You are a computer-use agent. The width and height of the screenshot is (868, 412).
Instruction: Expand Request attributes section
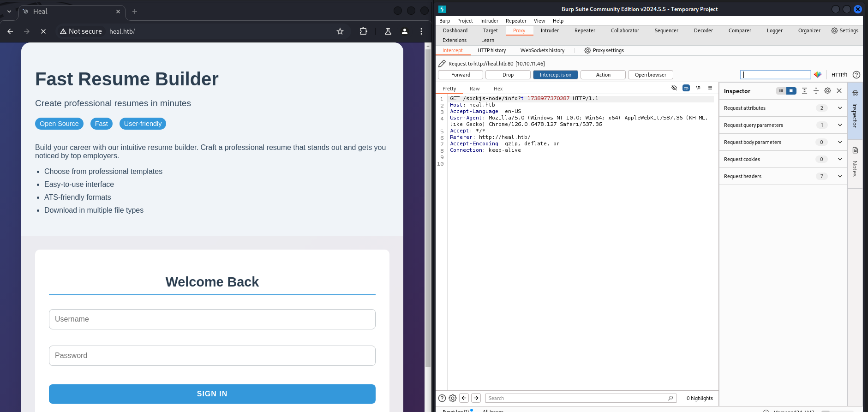pos(840,108)
